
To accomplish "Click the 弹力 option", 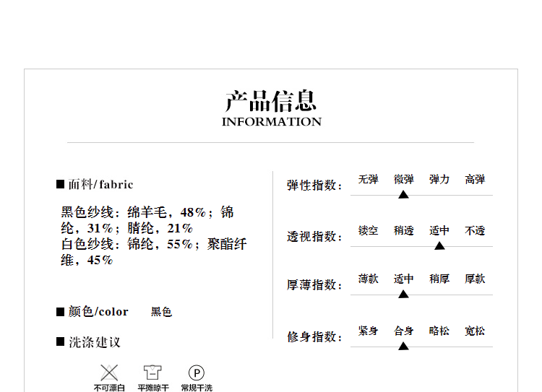I will [439, 179].
